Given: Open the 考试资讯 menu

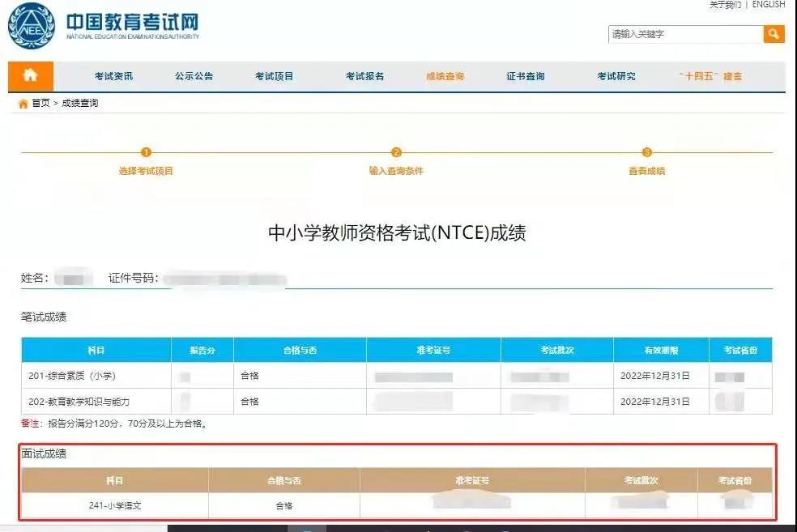Looking at the screenshot, I should (113, 77).
